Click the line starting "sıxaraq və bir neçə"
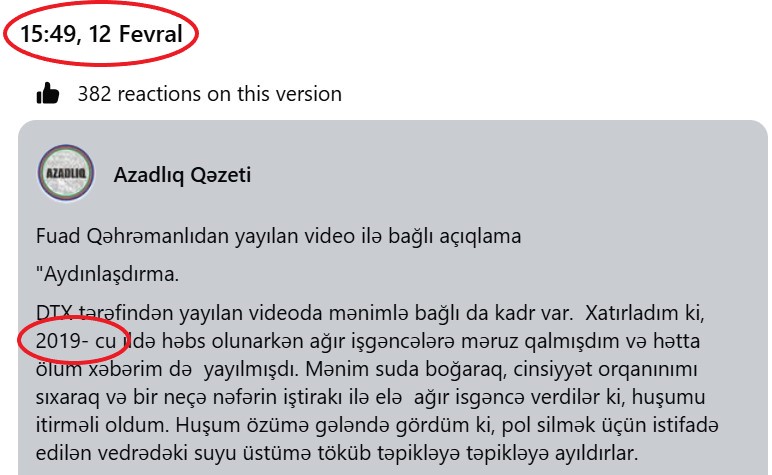The height and width of the screenshot is (475, 772). [370, 398]
